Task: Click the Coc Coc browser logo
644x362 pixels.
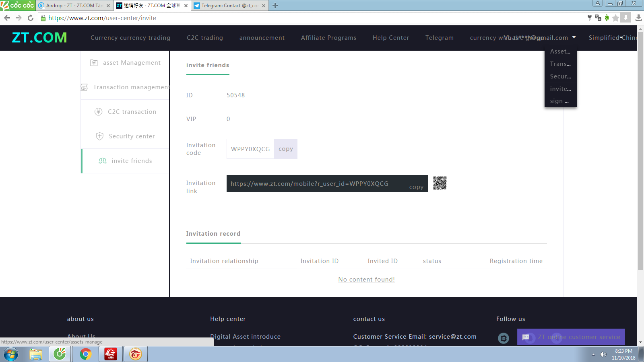Action: [18, 5]
